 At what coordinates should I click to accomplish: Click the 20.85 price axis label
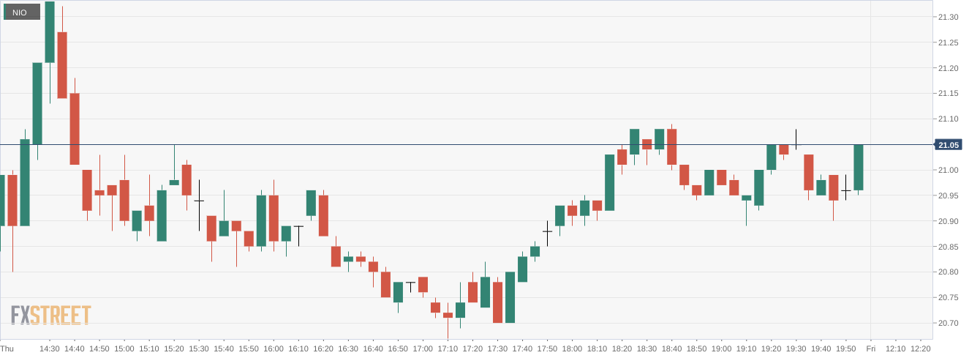click(948, 247)
